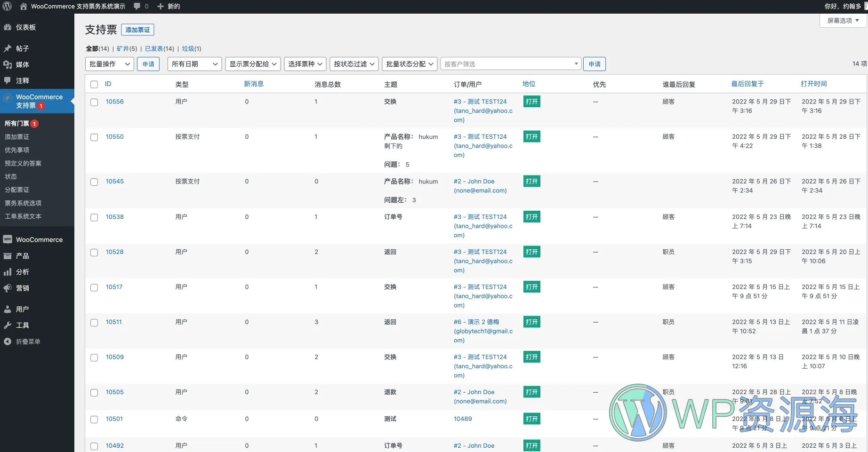Image resolution: width=868 pixels, height=452 pixels.
Task: Filter tickets by 已发表(14) link
Action: [160, 48]
